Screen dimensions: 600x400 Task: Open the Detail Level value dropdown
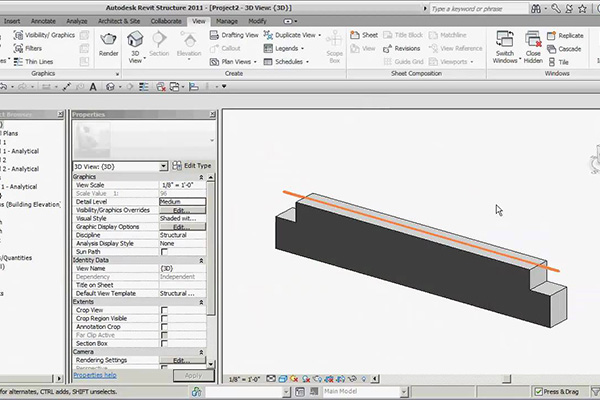click(182, 202)
